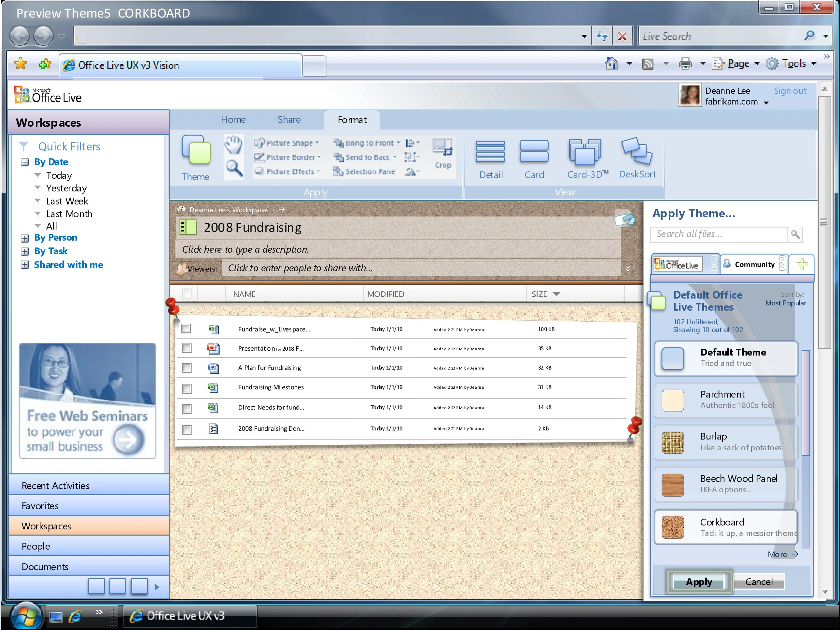Tick the select-all checkbox in header
840x630 pixels.
[187, 293]
